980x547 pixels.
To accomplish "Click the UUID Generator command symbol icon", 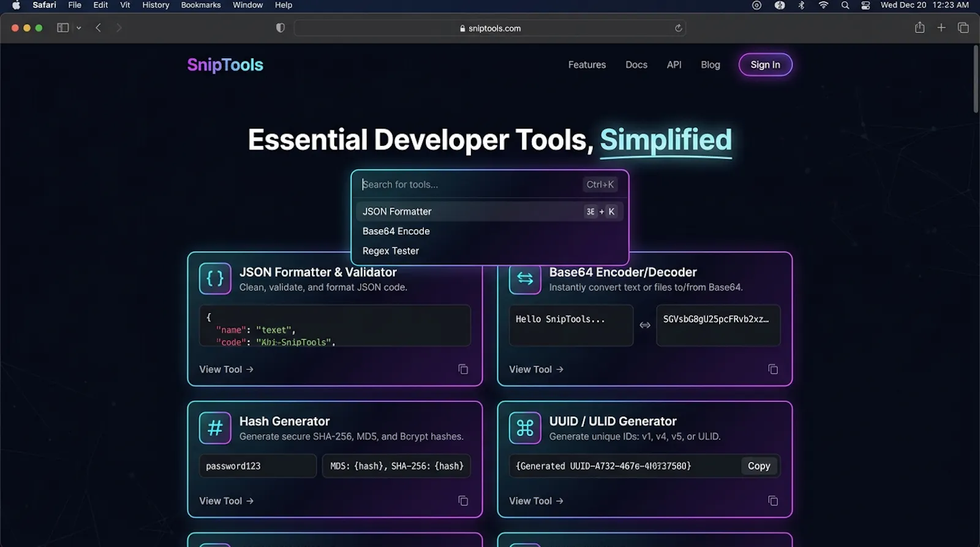I will tap(525, 428).
